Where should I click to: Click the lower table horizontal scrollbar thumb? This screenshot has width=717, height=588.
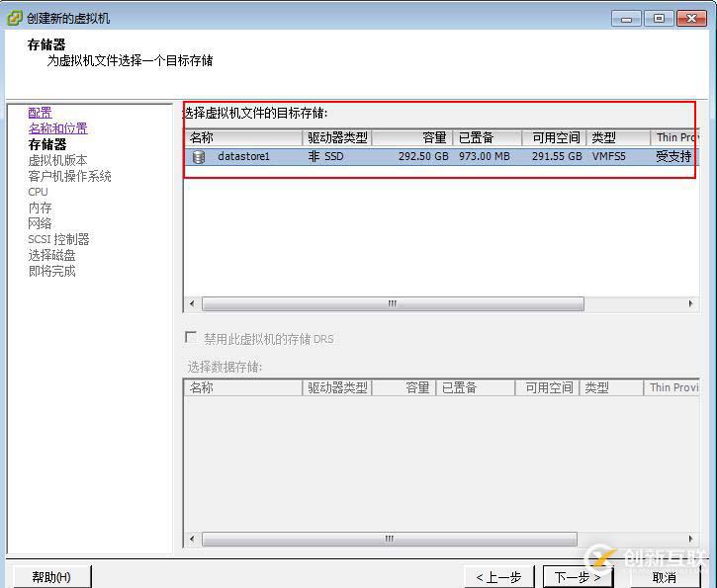(390, 540)
